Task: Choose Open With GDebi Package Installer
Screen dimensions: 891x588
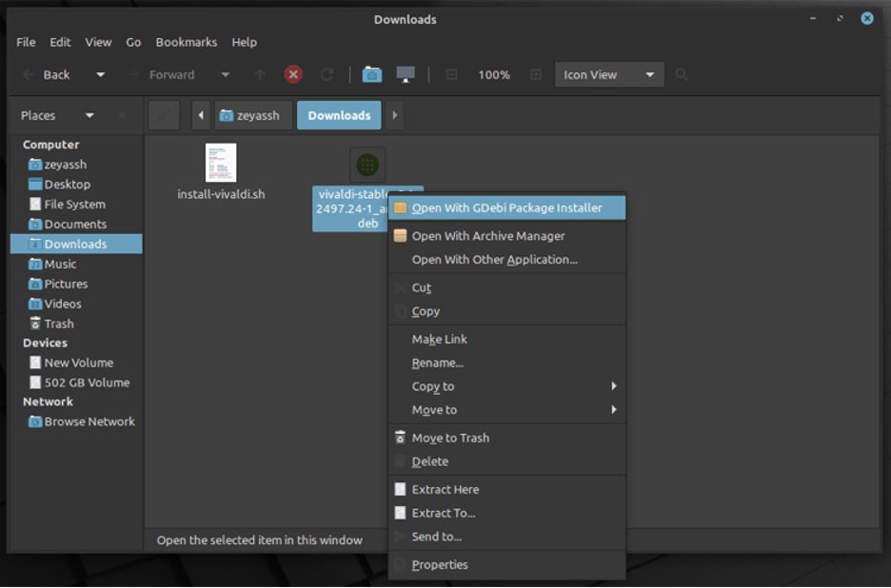Action: pyautogui.click(x=506, y=207)
